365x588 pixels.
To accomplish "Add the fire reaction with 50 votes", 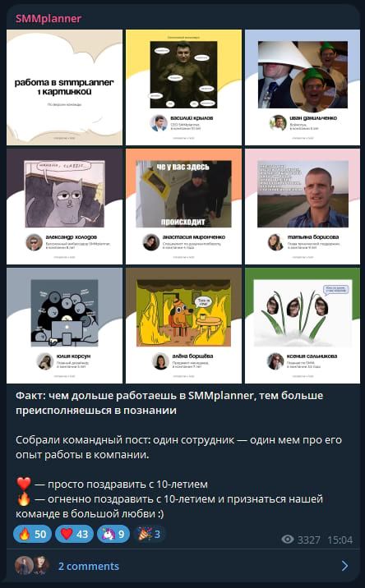I will pyautogui.click(x=32, y=534).
